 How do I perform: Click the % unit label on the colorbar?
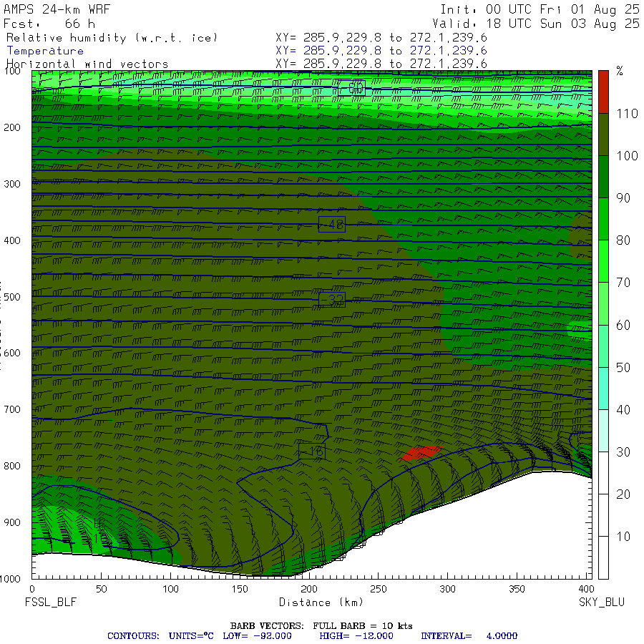pyautogui.click(x=620, y=71)
